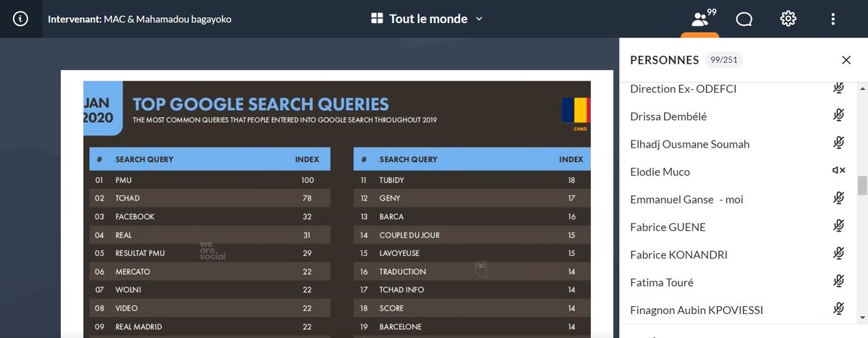Click the PERSONNES panel heading

click(665, 60)
